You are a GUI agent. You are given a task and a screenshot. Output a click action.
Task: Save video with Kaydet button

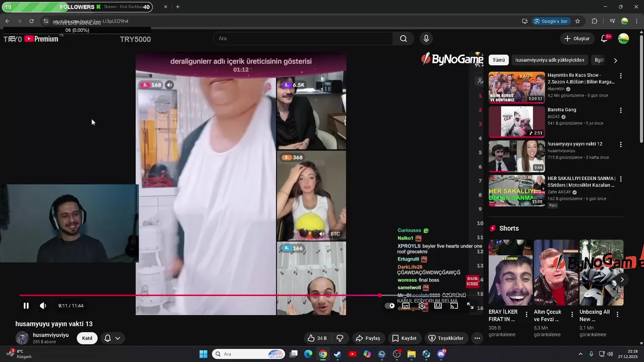coord(404,338)
